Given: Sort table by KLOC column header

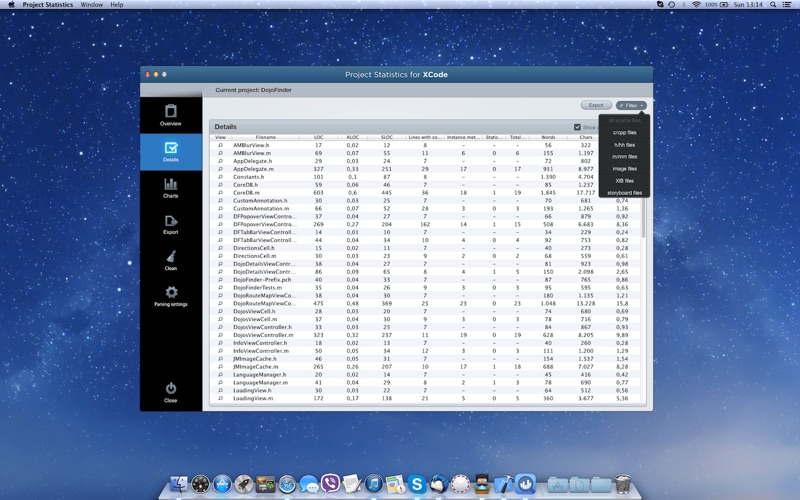Looking at the screenshot, I should (x=353, y=137).
